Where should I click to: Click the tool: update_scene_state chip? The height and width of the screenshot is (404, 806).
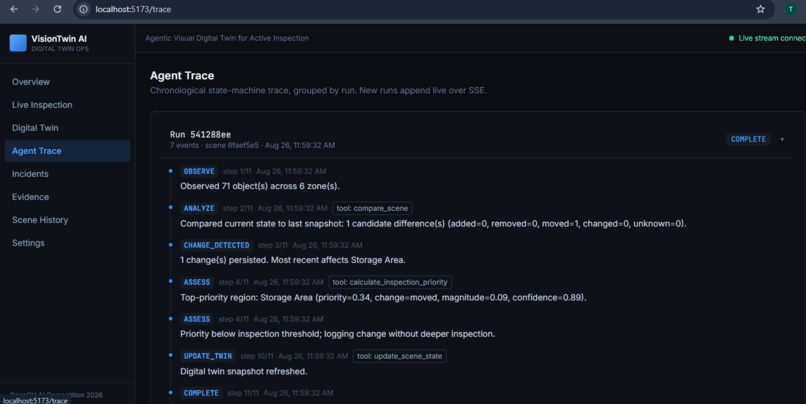399,356
